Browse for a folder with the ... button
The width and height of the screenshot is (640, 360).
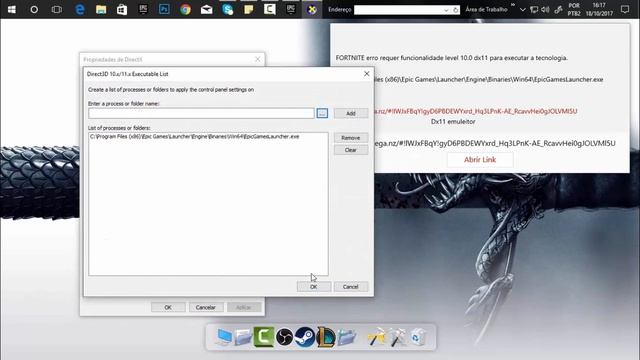click(x=322, y=113)
